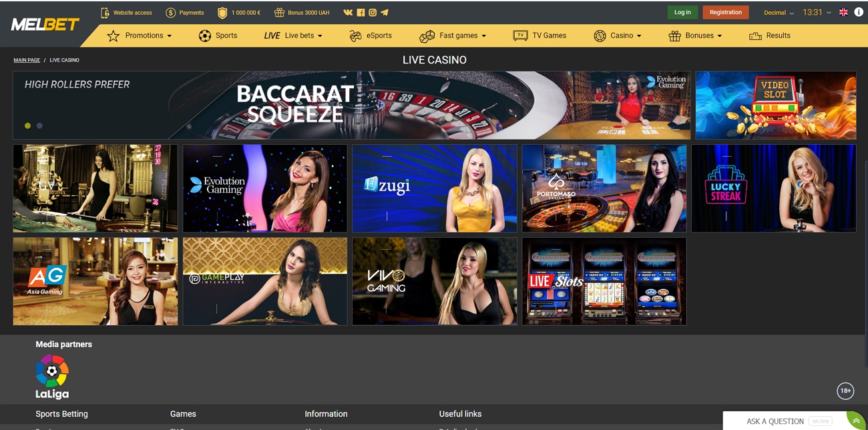The image size is (868, 430).
Task: Click the Useful links footer heading
Action: pyautogui.click(x=460, y=414)
